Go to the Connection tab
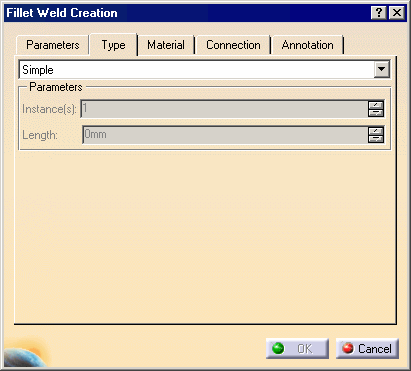The image size is (411, 371). coord(233,45)
